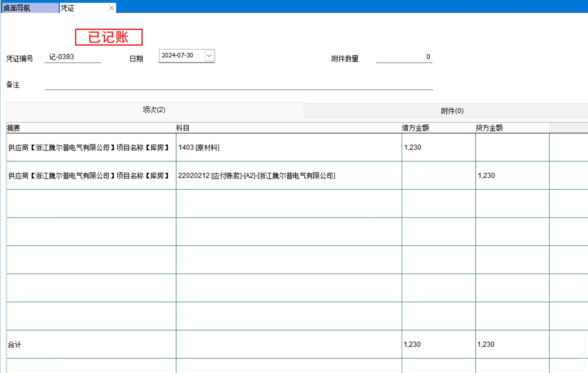Image resolution: width=588 pixels, height=373 pixels.
Task: Click the date field showing 2024-07-30
Action: coord(182,56)
